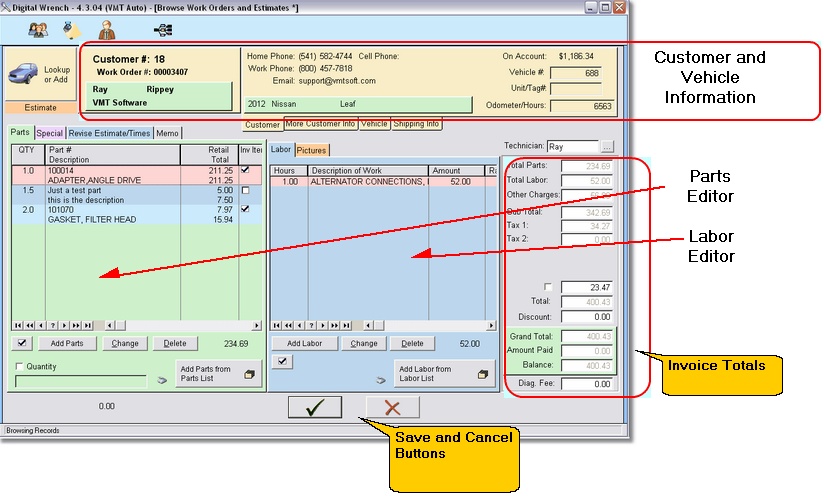Click the Unit/Tag# field
The image size is (824, 496).
point(575,88)
